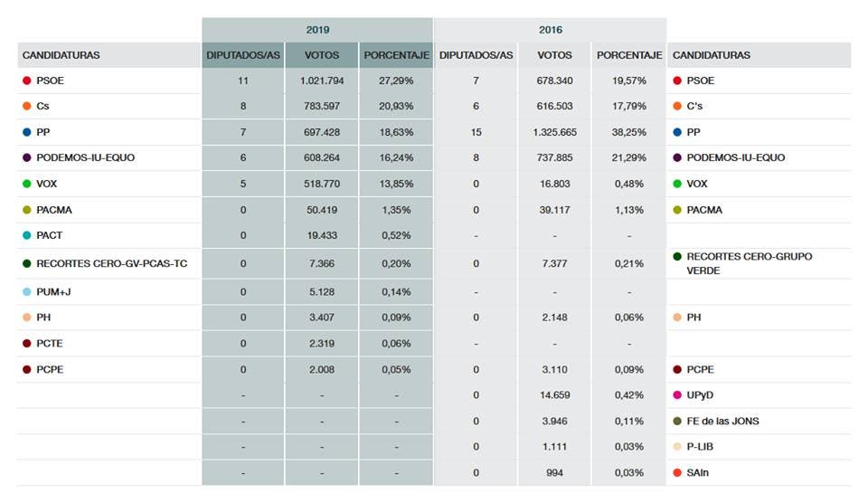
Task: Click the 2019 DIPUTADOS/AS column header
Action: [243, 55]
